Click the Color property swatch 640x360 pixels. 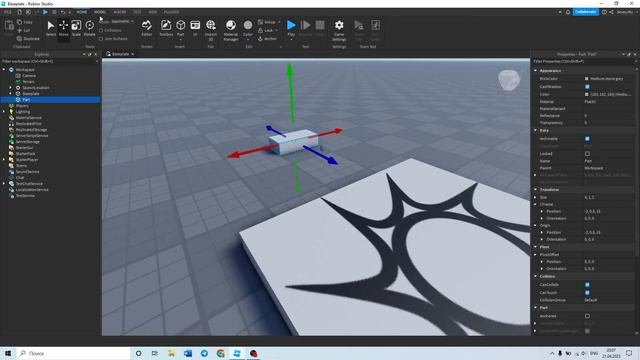(587, 94)
